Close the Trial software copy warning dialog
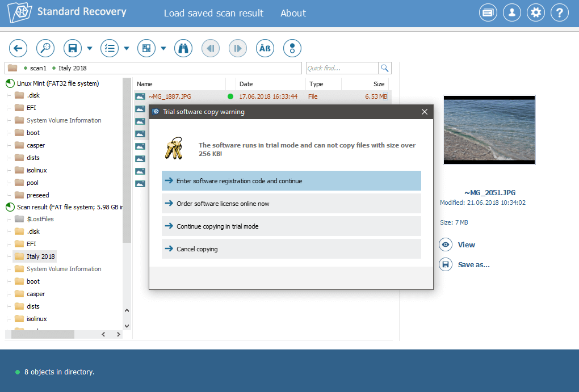Viewport: 579px width, 392px height. (x=425, y=112)
